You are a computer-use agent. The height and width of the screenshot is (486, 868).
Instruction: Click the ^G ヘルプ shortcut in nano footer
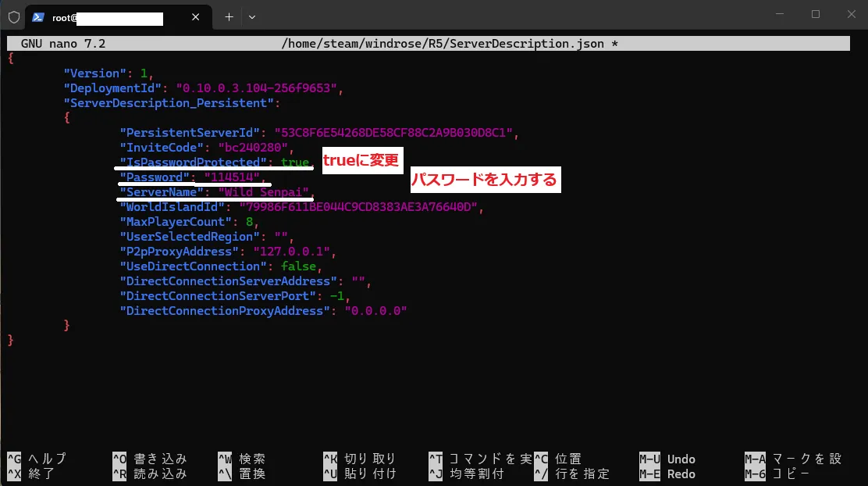[x=37, y=459]
